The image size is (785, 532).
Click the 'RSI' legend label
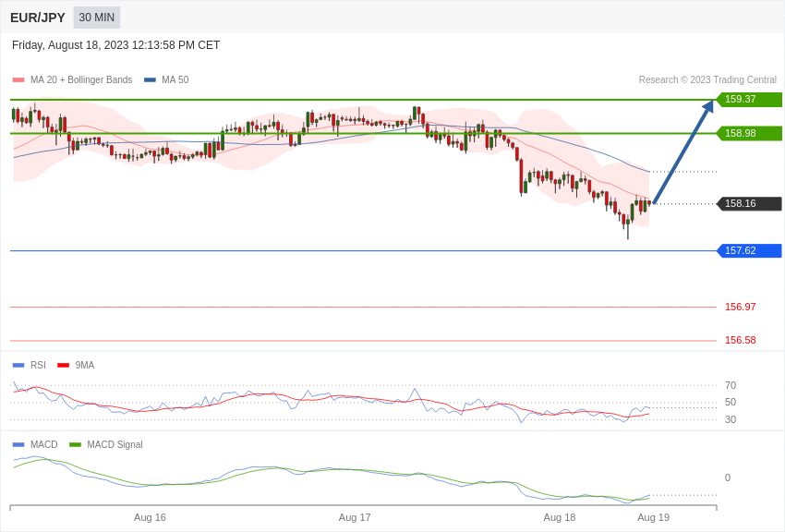[38, 366]
